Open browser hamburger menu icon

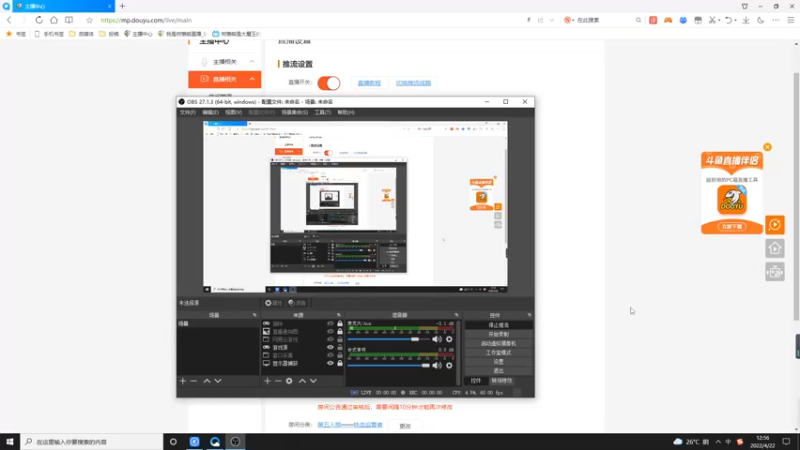click(790, 20)
